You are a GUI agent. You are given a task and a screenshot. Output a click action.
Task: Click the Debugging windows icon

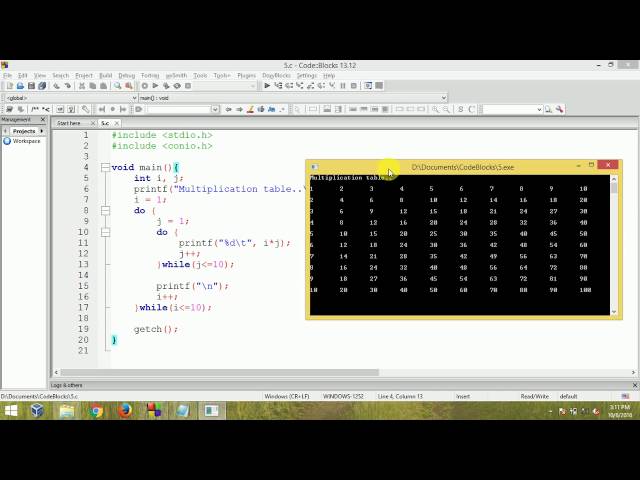point(368,86)
